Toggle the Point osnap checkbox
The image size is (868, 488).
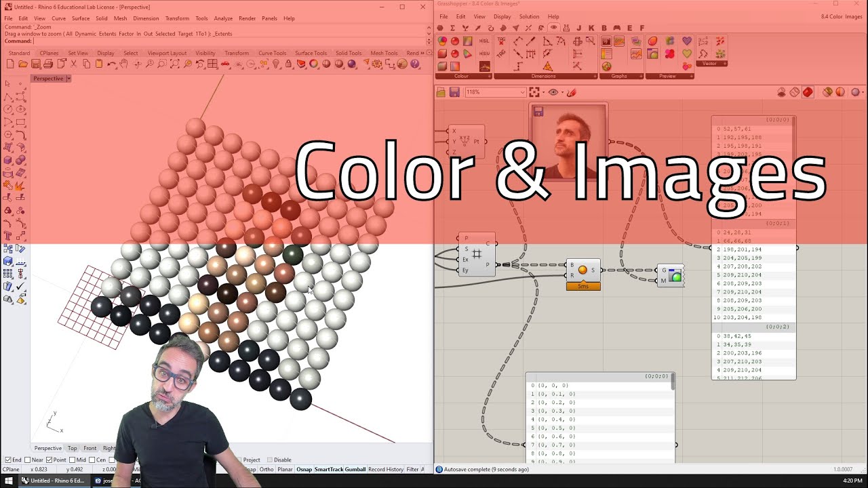tap(49, 460)
